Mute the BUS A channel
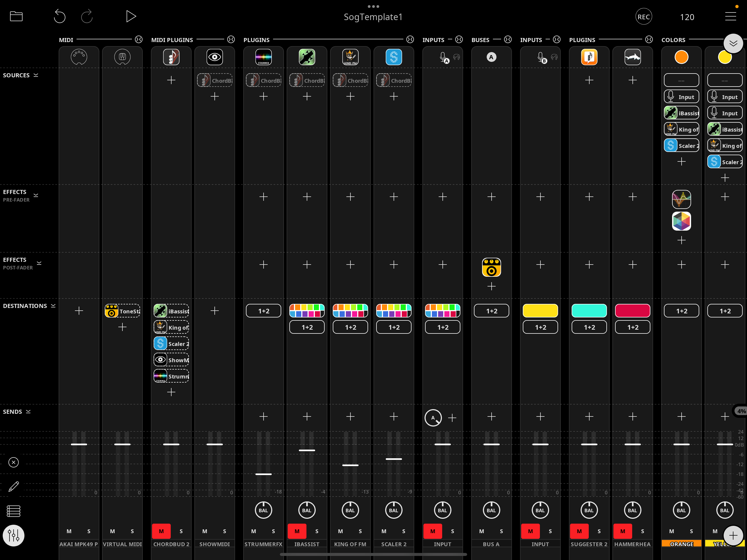The image size is (747, 560). (482, 531)
